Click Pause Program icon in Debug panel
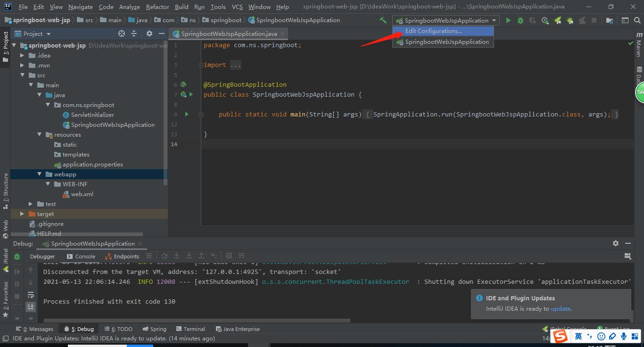The height and width of the screenshot is (347, 644). 17,284
